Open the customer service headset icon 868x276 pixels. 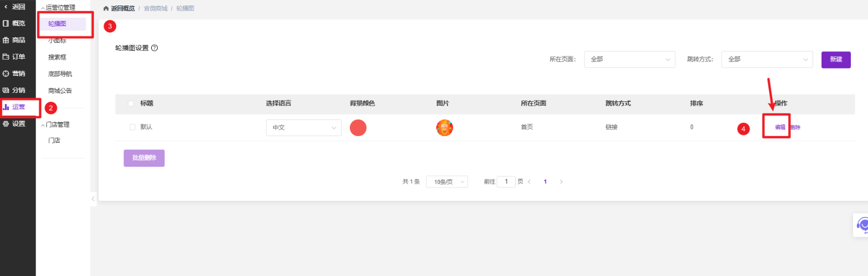(x=861, y=225)
